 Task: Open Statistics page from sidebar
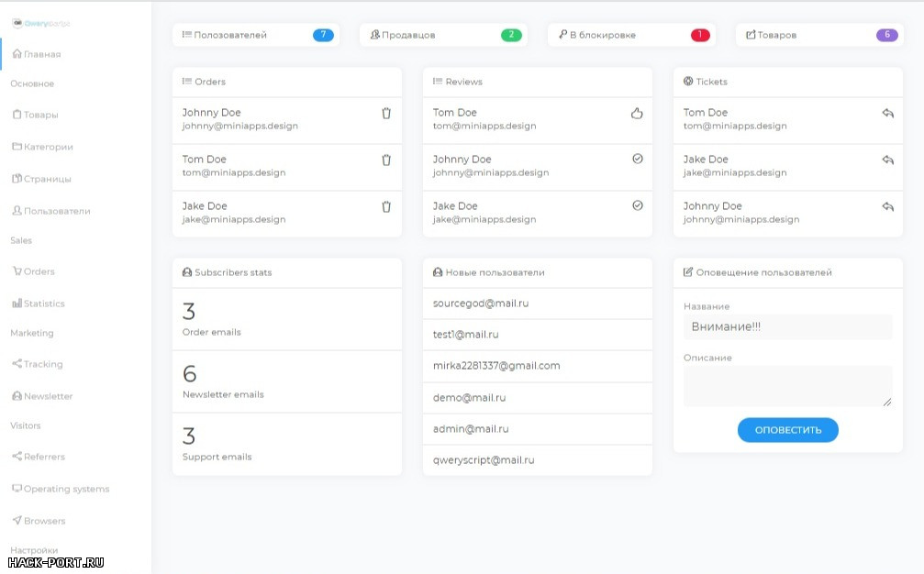(44, 304)
